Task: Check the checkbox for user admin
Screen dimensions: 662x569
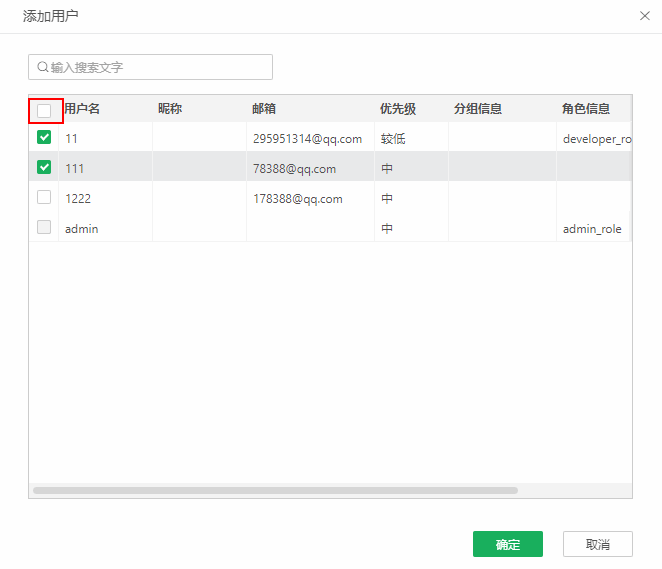Action: (x=44, y=227)
